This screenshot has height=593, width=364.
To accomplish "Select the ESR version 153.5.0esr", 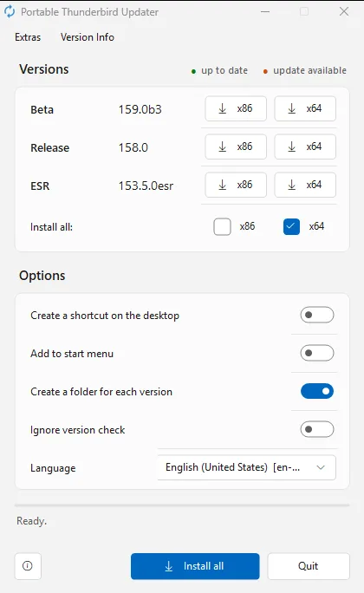I will coord(146,186).
